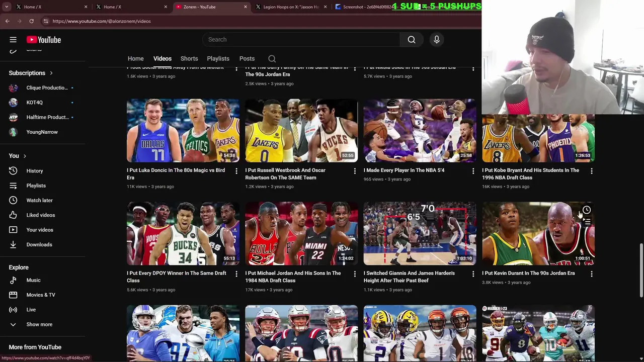
Task: Click the page vertical scrollbar thumb
Action: 641,270
